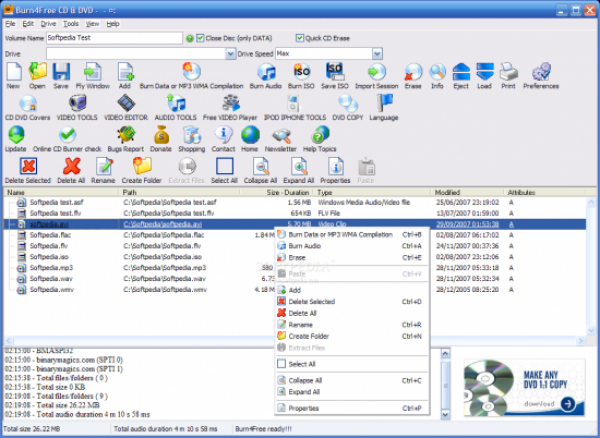Click the Burn ISO toolbar icon
Viewport: 600px width, 438px height.
pyautogui.click(x=301, y=74)
